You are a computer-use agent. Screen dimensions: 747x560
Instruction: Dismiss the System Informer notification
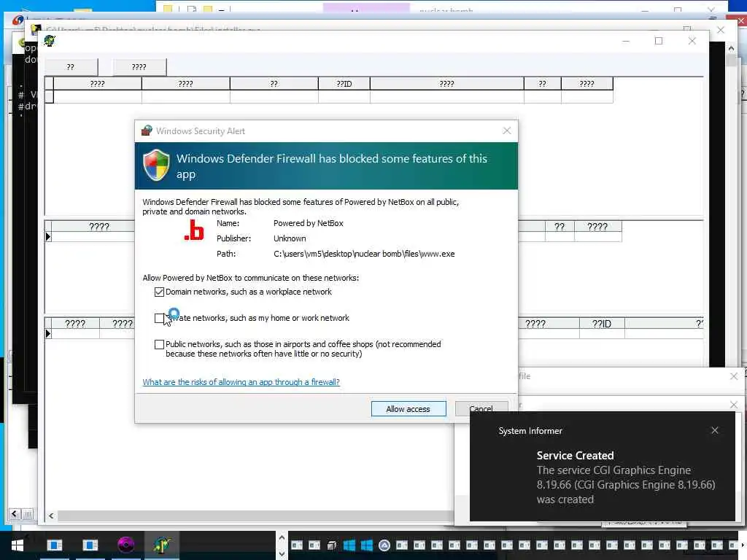pos(715,430)
